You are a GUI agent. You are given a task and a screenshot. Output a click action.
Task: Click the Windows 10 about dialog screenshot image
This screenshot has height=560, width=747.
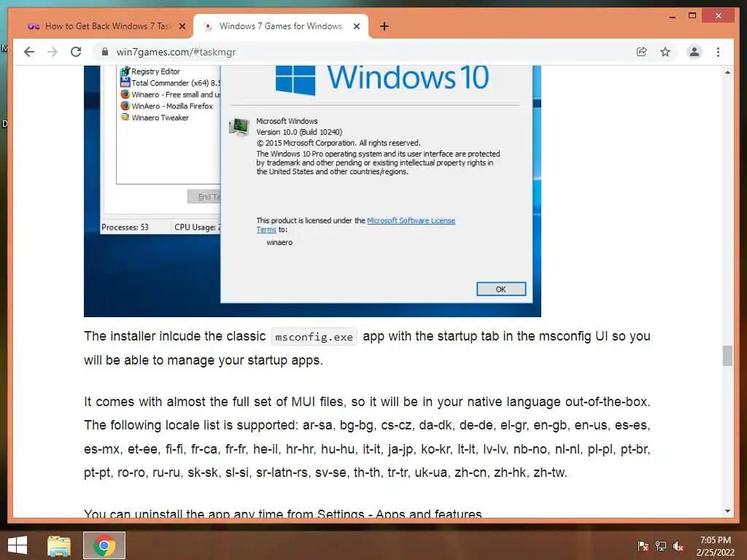pyautogui.click(x=312, y=191)
